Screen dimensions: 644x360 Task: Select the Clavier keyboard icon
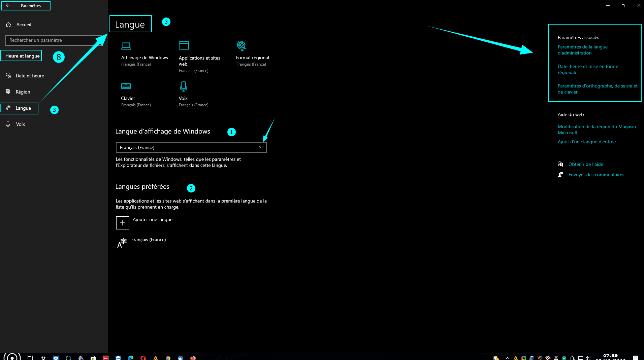[x=126, y=86]
